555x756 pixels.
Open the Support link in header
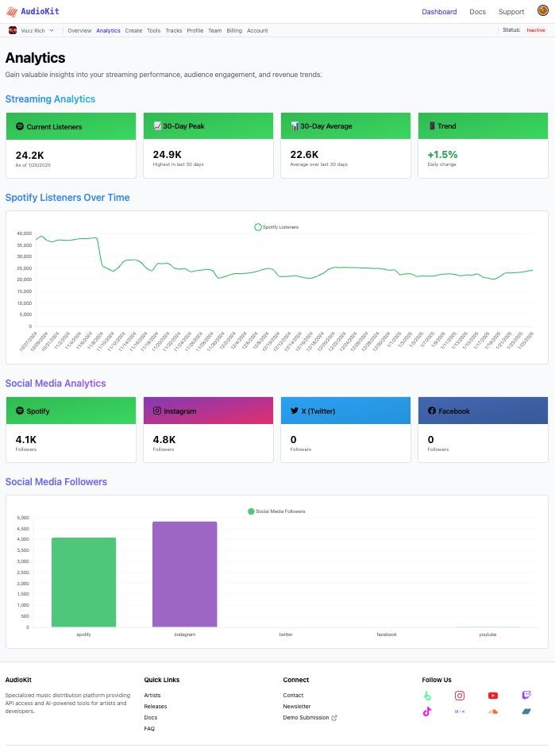point(511,12)
